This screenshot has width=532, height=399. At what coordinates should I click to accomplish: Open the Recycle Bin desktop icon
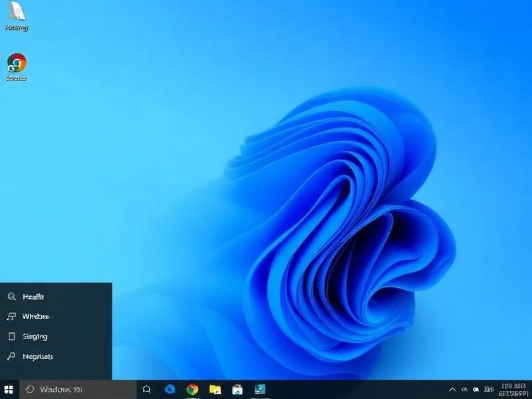point(16,16)
